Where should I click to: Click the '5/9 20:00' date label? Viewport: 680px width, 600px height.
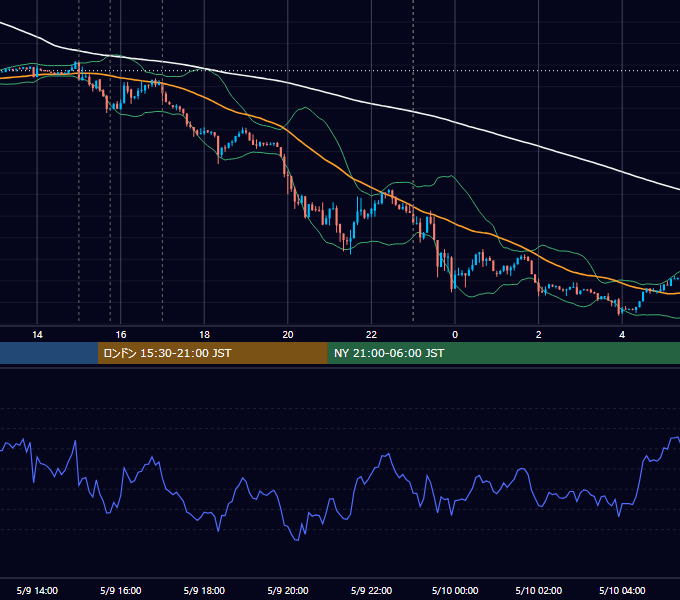coord(288,590)
